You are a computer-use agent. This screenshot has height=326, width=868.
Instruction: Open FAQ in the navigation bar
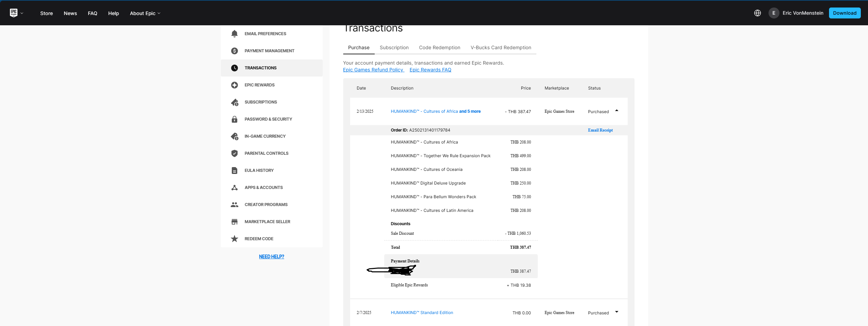click(92, 13)
